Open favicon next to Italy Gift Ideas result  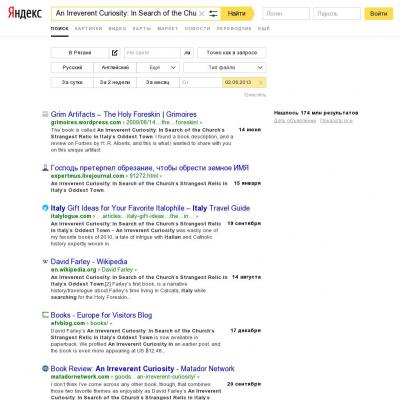click(x=45, y=208)
